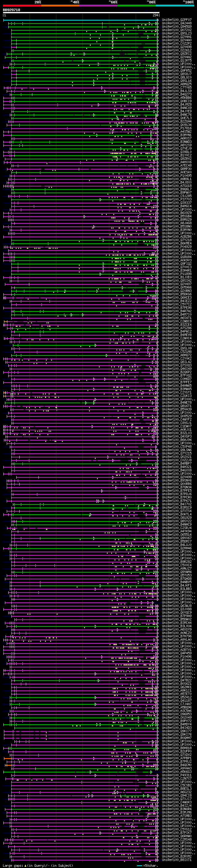Select label UniRef100_Q5TU53
197x868 pixels.
(x=177, y=575)
